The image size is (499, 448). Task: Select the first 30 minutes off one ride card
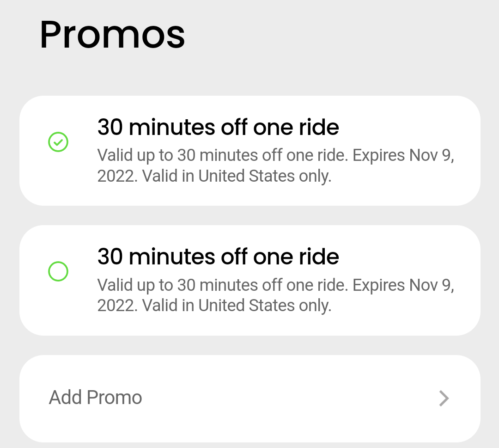(x=249, y=150)
